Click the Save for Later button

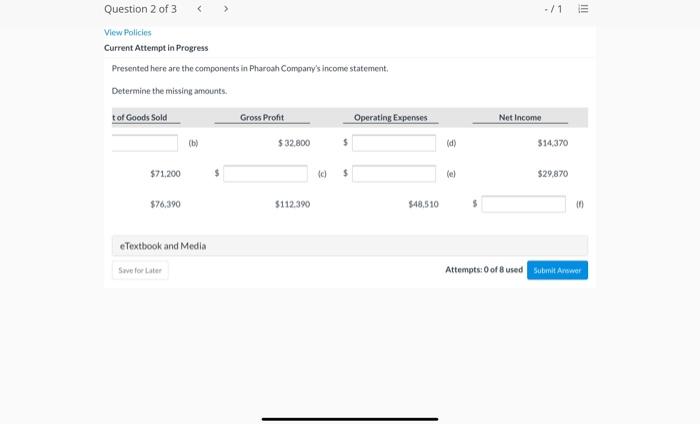click(x=140, y=271)
